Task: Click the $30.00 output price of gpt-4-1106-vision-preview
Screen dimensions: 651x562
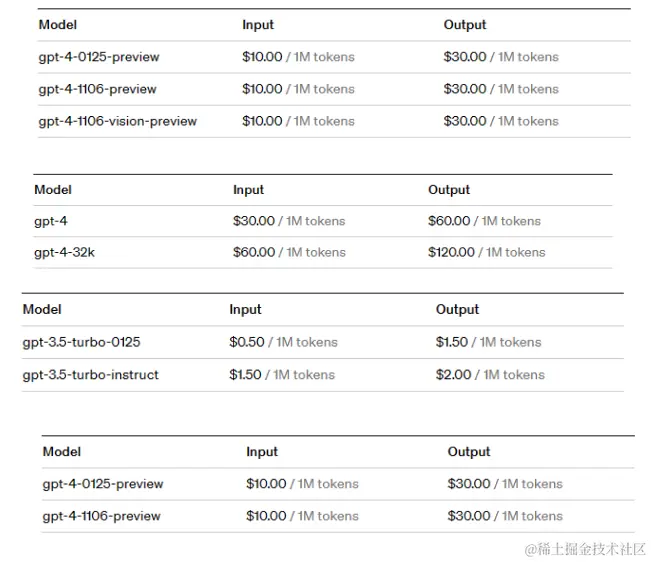Action: pyautogui.click(x=465, y=121)
